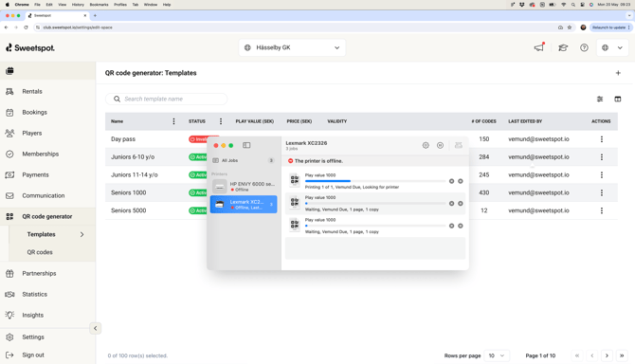The image size is (635, 364).
Task: Click the Juniors 11-14 y/o template name
Action: [134, 175]
